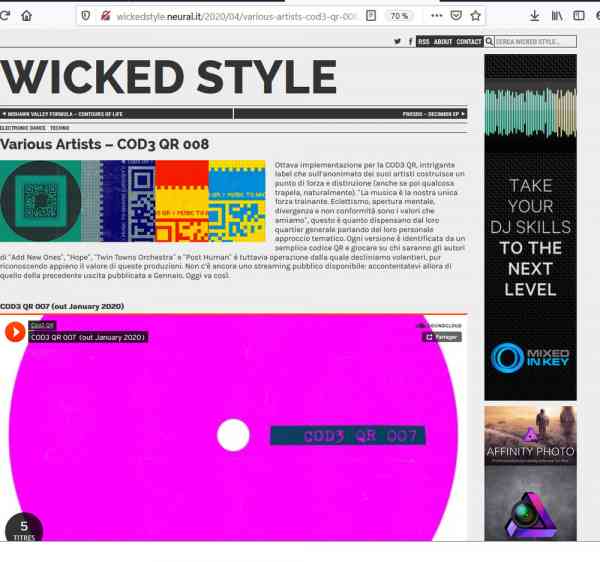This screenshot has height=562, width=600.
Task: Reset the 70% zoom level indicator
Action: (x=400, y=16)
